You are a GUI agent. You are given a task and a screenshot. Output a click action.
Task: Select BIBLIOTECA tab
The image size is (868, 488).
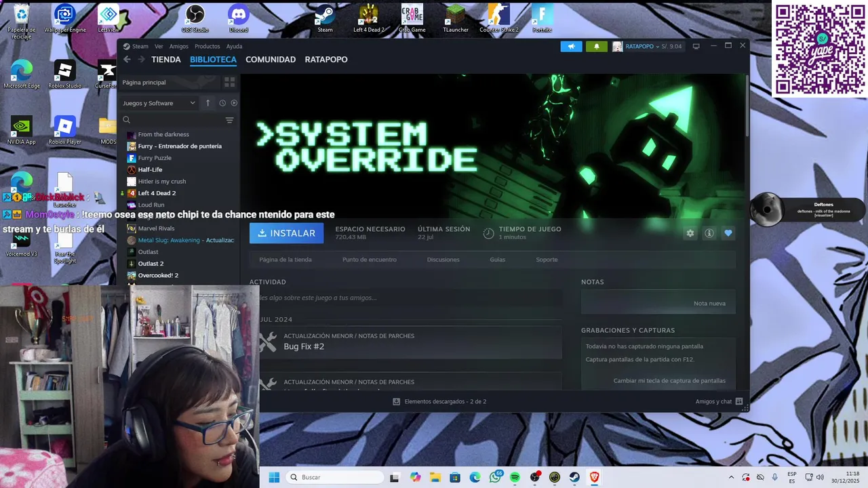pos(213,60)
